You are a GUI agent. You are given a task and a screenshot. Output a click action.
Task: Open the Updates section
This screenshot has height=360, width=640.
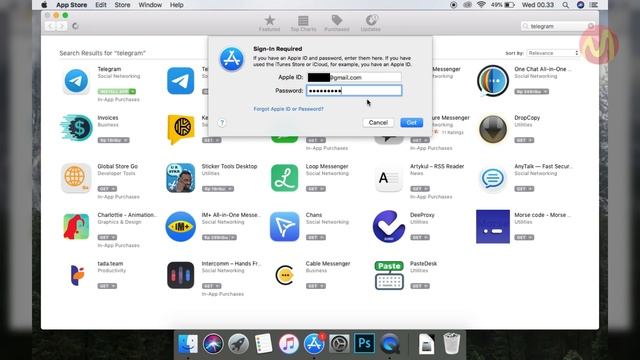(371, 23)
